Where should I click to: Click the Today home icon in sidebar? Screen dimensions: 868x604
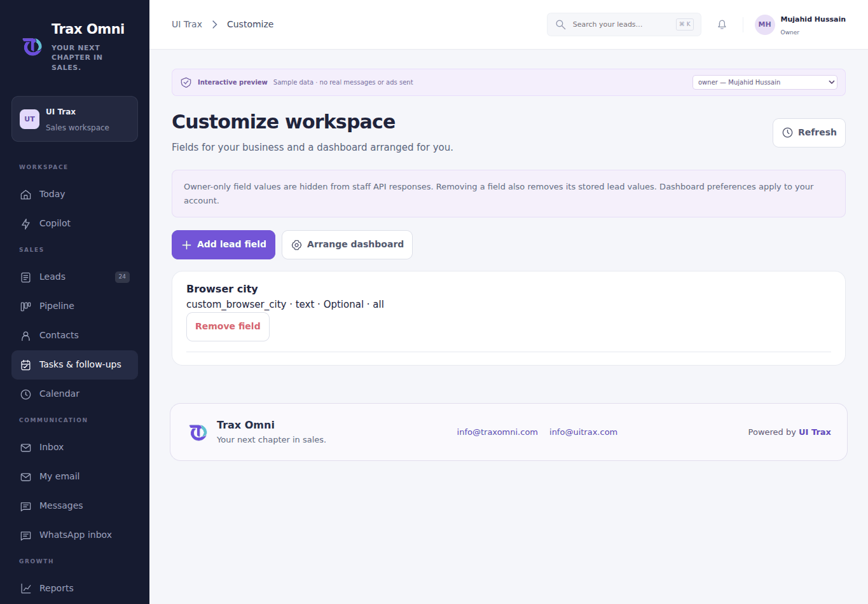pyautogui.click(x=25, y=195)
